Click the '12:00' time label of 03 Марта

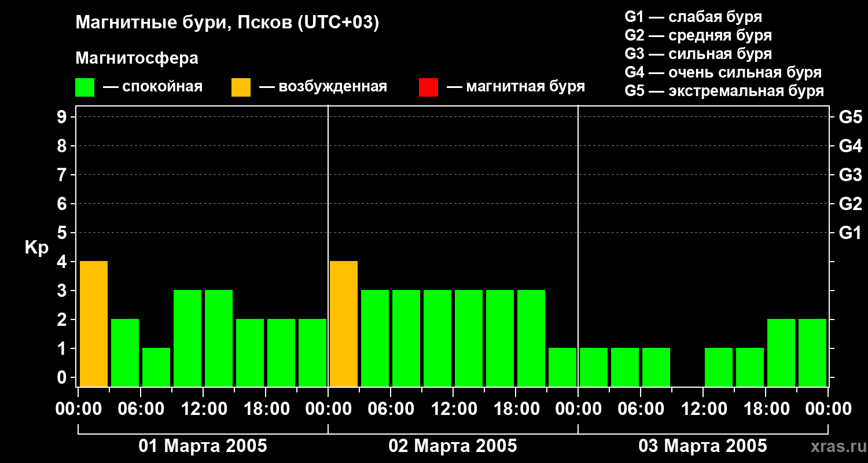tap(703, 409)
